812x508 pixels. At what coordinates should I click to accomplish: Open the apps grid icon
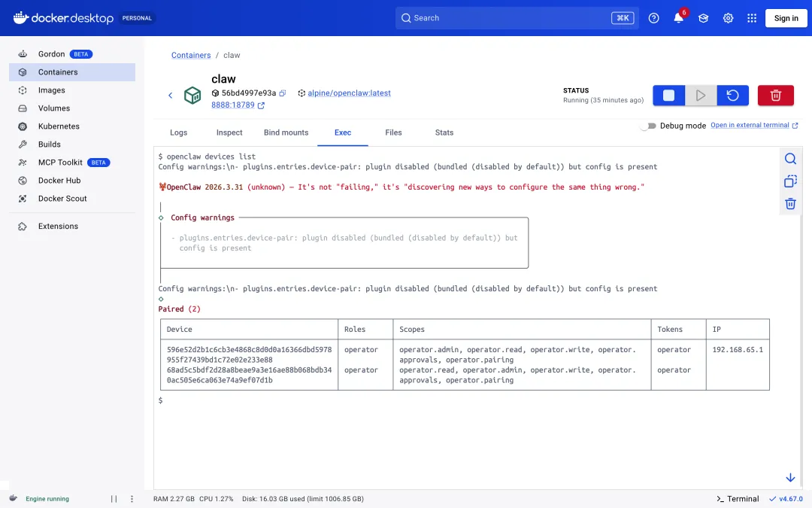pyautogui.click(x=752, y=18)
